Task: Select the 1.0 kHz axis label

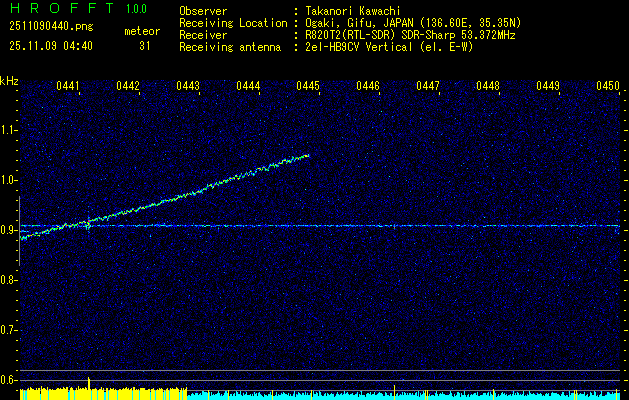Action: click(x=9, y=180)
